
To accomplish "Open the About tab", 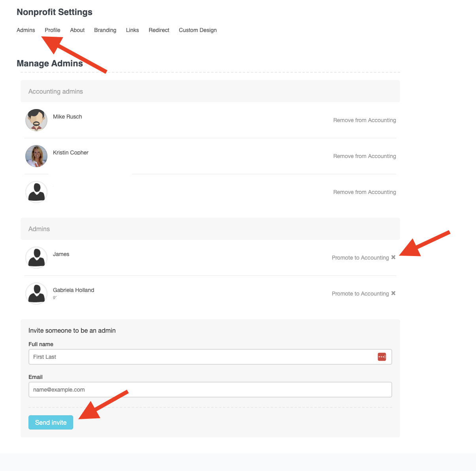I will [77, 30].
